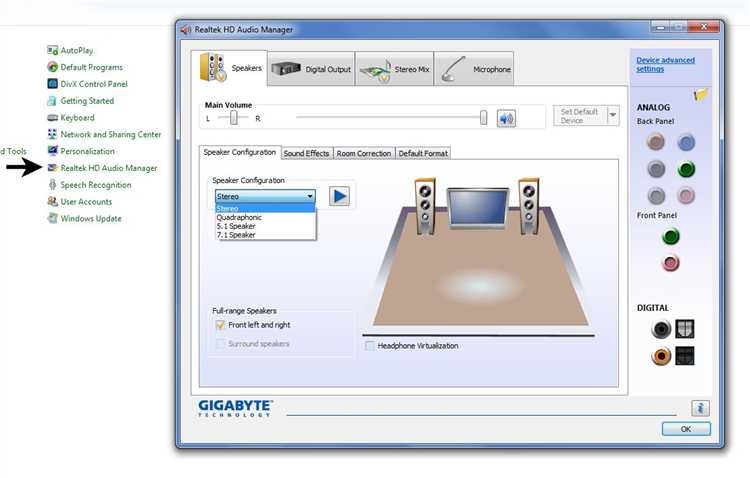Open the Sound Effects tab
The width and height of the screenshot is (750, 478).
307,153
